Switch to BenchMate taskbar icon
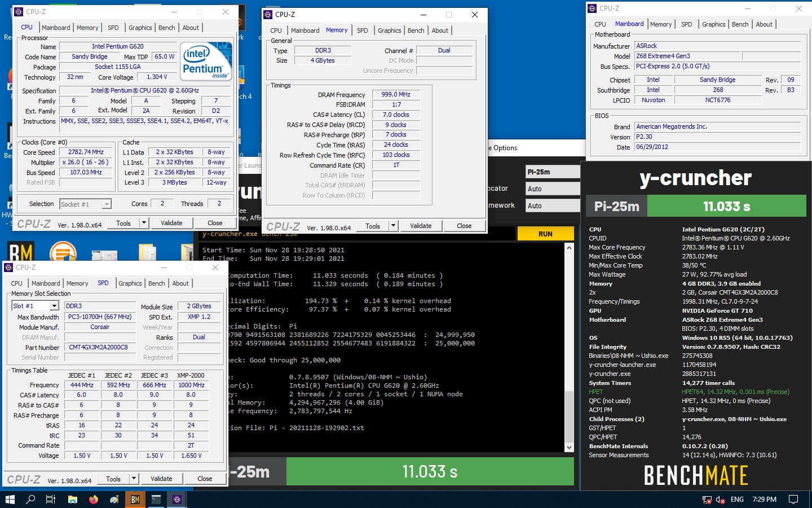The width and height of the screenshot is (812, 508). pos(135,500)
